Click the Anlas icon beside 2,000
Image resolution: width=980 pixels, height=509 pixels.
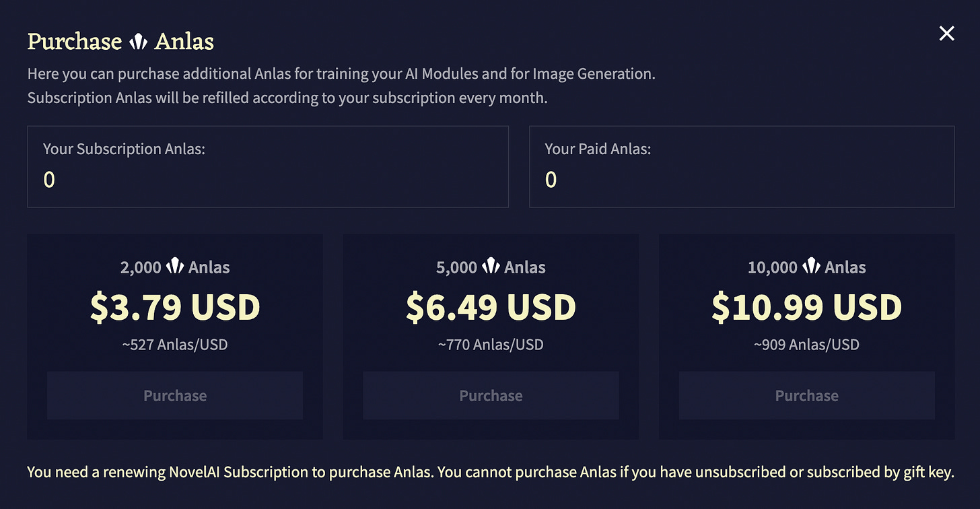(x=175, y=267)
